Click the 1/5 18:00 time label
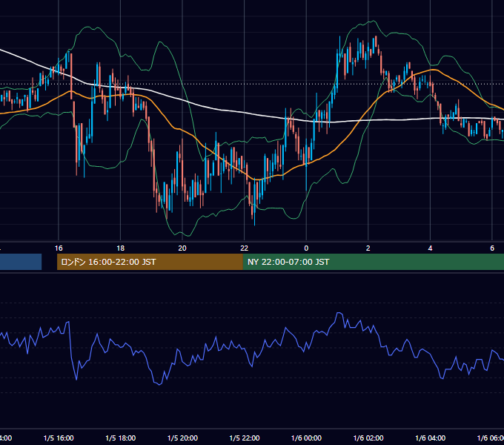This screenshot has width=504, height=445. (121, 438)
